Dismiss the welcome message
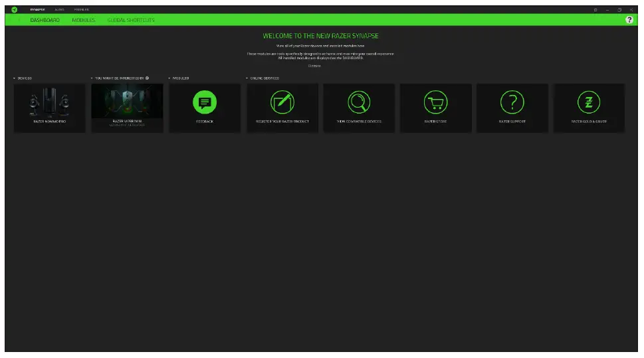The width and height of the screenshot is (644, 358). point(314,66)
